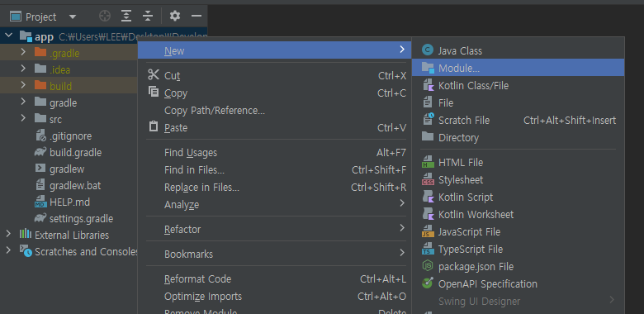Click the package.json File icon
This screenshot has height=314, width=644.
(x=428, y=266)
